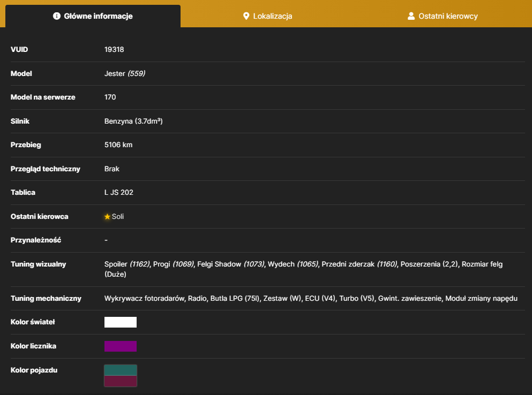532x395 pixels.
Task: Click the Wykrywacz fotoradarów entry
Action: (145, 298)
